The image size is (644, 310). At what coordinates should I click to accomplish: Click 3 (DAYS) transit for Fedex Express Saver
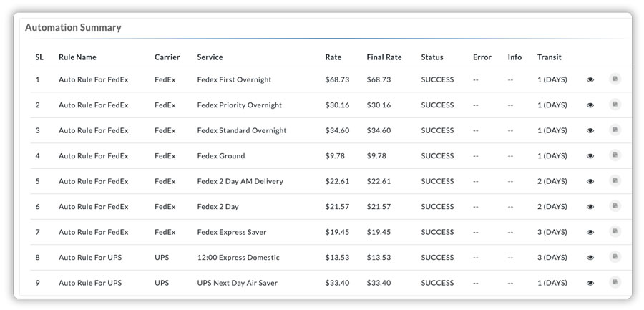(x=552, y=232)
